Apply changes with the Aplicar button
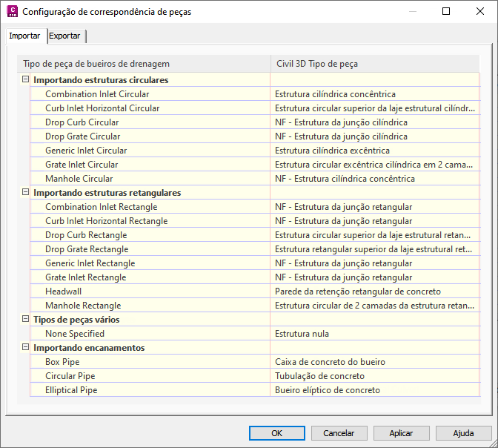This screenshot has width=498, height=448. (402, 433)
